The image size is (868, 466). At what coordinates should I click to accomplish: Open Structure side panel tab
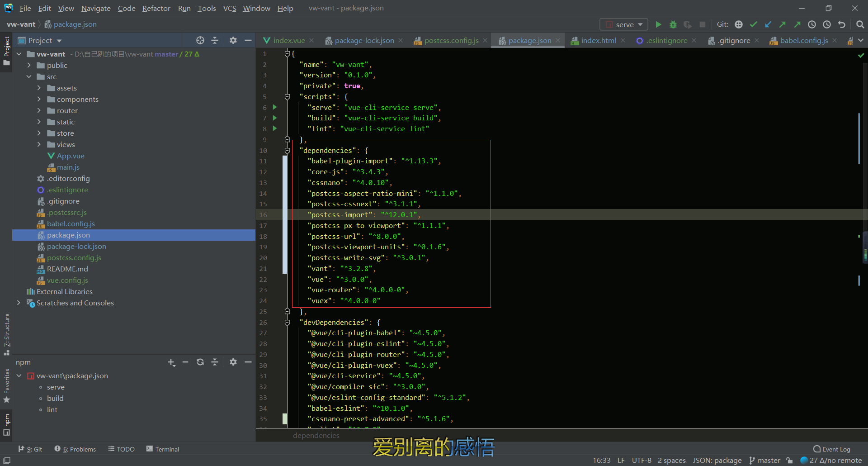click(7, 334)
